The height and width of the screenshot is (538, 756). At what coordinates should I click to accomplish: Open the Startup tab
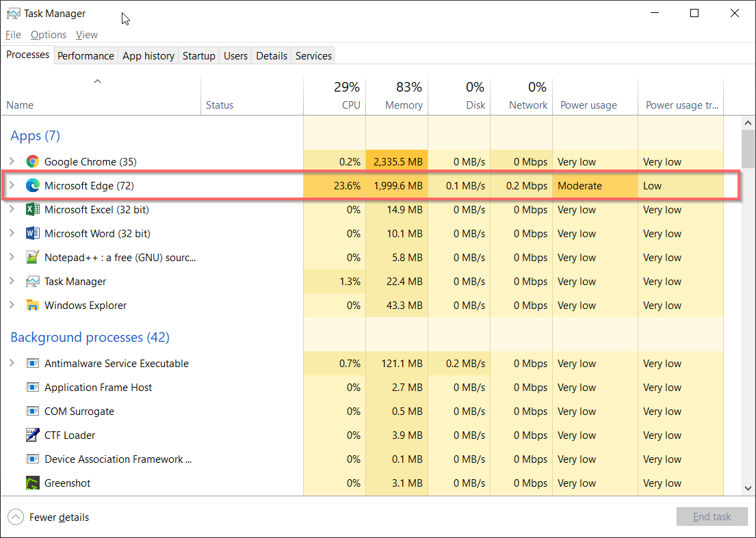(198, 56)
